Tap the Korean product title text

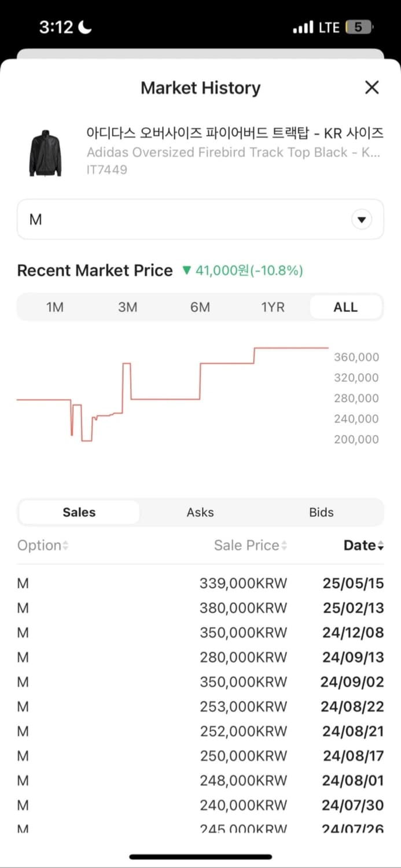(234, 133)
